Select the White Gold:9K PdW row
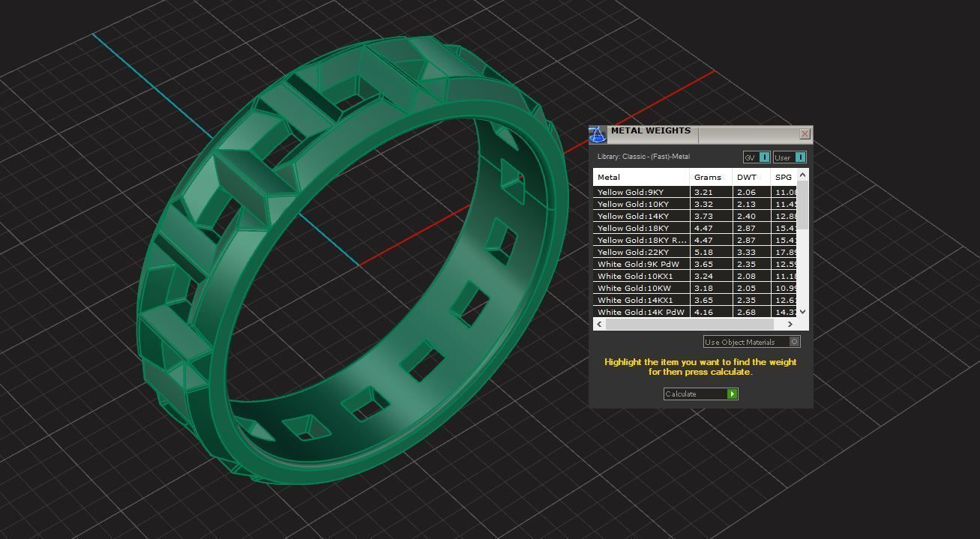The width and height of the screenshot is (980, 539). [694, 264]
